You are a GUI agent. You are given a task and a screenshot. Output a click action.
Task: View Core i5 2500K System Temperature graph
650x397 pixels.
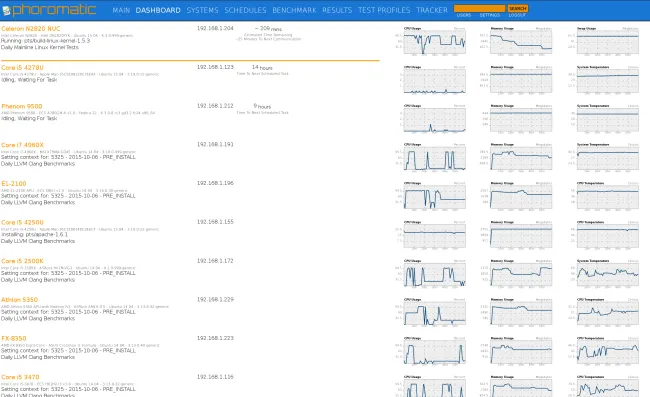603,273
